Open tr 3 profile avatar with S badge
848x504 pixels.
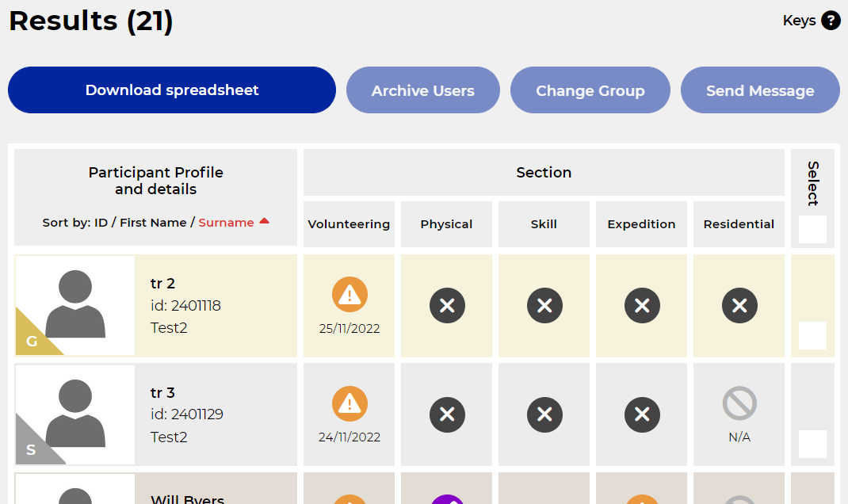pyautogui.click(x=75, y=414)
